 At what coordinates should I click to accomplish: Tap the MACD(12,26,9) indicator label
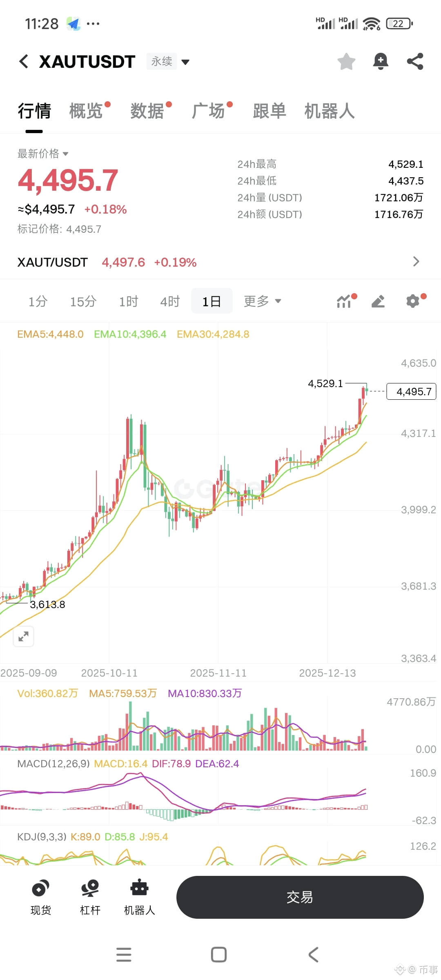(53, 764)
